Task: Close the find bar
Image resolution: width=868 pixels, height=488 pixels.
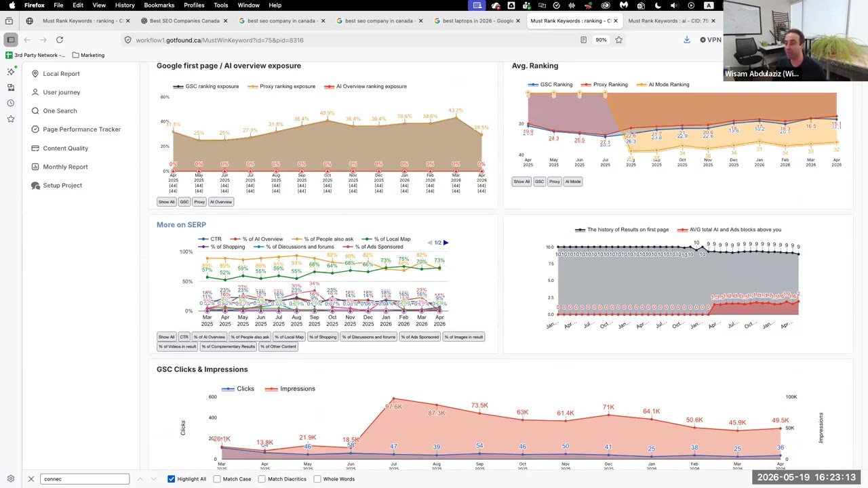Action: point(31,479)
